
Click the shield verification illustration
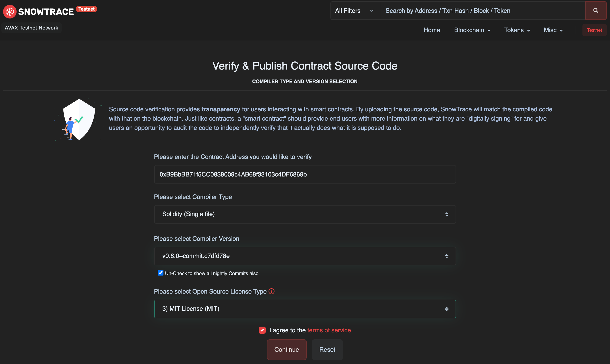[x=79, y=119]
